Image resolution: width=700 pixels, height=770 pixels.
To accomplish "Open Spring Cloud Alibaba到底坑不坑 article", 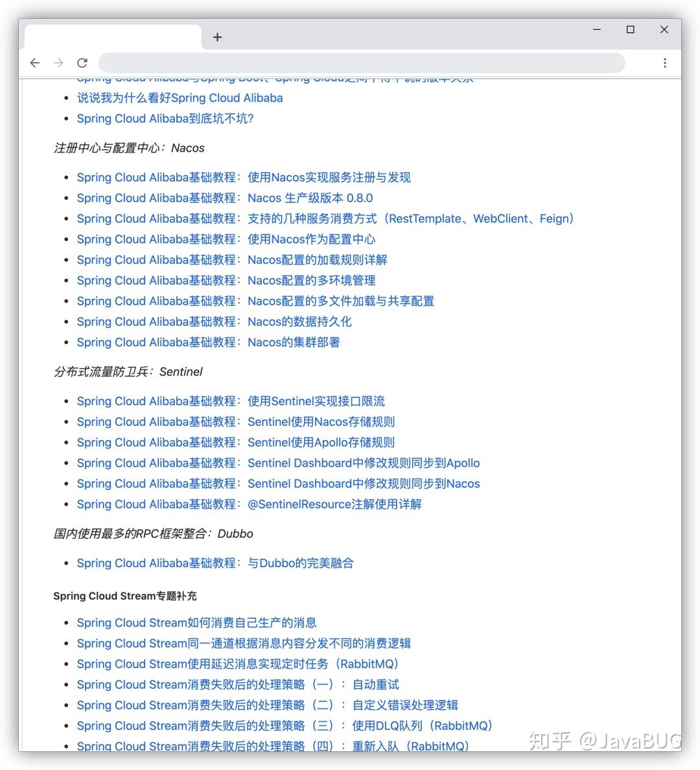I will coord(165,119).
